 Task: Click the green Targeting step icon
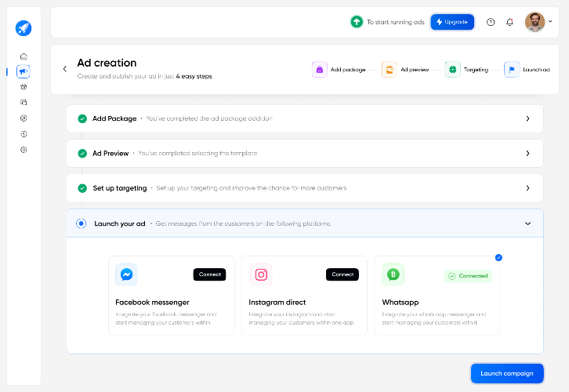point(452,69)
